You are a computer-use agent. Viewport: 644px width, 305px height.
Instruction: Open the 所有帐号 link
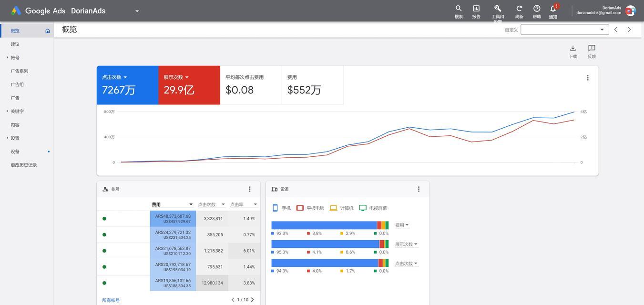(111, 300)
